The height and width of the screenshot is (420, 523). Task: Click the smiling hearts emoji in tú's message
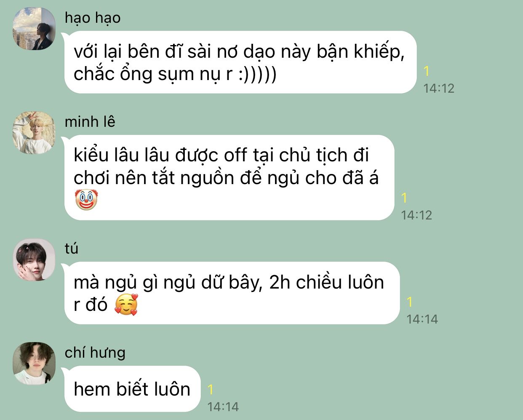pos(126,305)
